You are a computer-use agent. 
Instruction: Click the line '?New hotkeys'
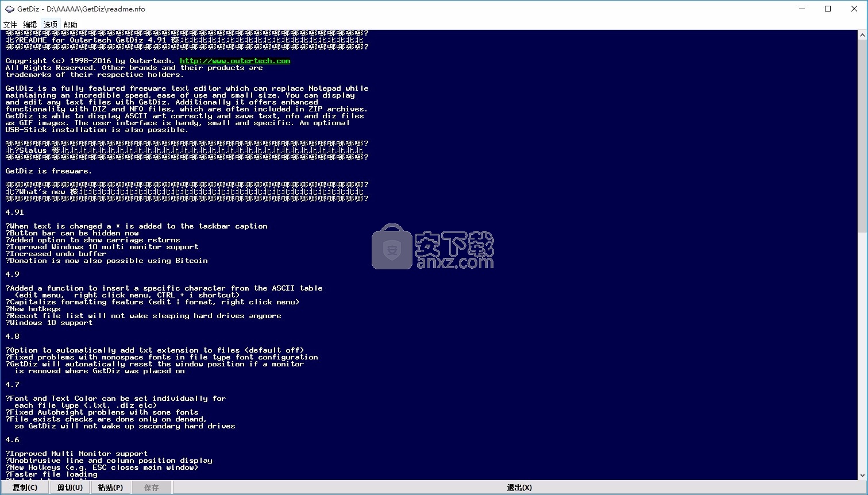pos(33,309)
